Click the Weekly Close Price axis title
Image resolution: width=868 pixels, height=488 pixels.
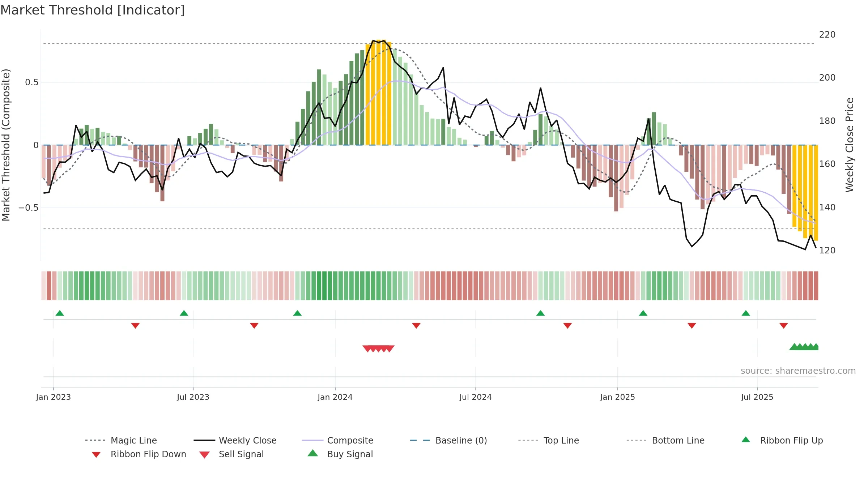tap(850, 145)
